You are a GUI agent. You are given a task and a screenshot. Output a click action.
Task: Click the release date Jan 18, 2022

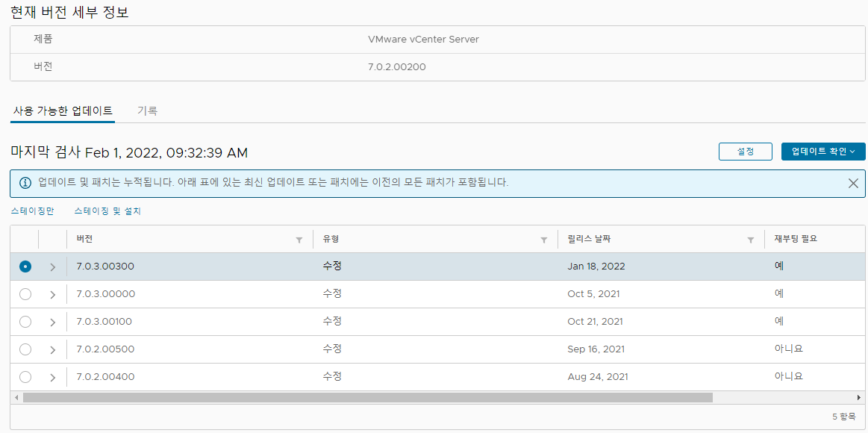pos(596,267)
